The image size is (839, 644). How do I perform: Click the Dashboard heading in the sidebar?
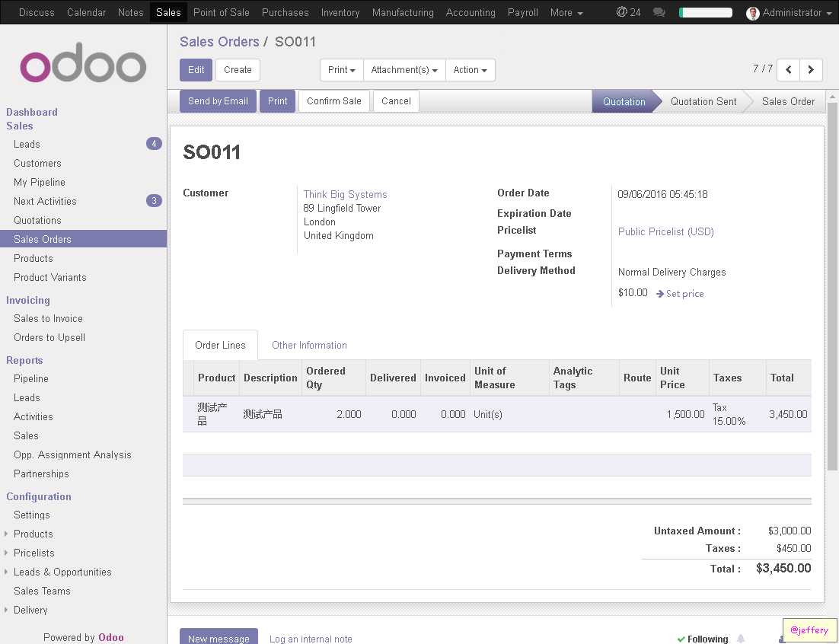[31, 112]
